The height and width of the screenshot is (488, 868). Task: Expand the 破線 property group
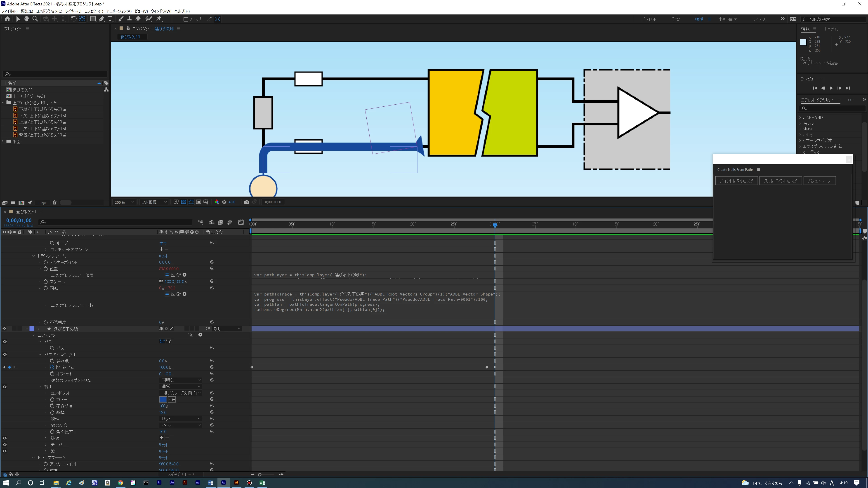tap(46, 438)
